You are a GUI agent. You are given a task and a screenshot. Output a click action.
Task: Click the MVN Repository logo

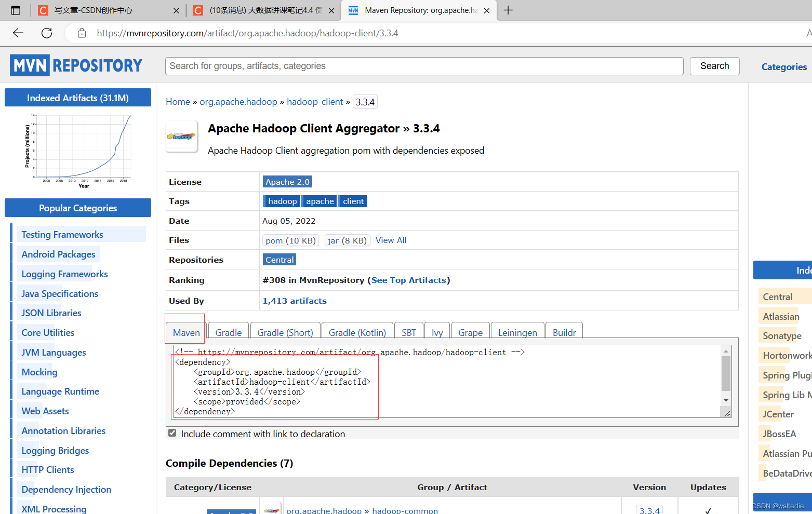point(76,65)
